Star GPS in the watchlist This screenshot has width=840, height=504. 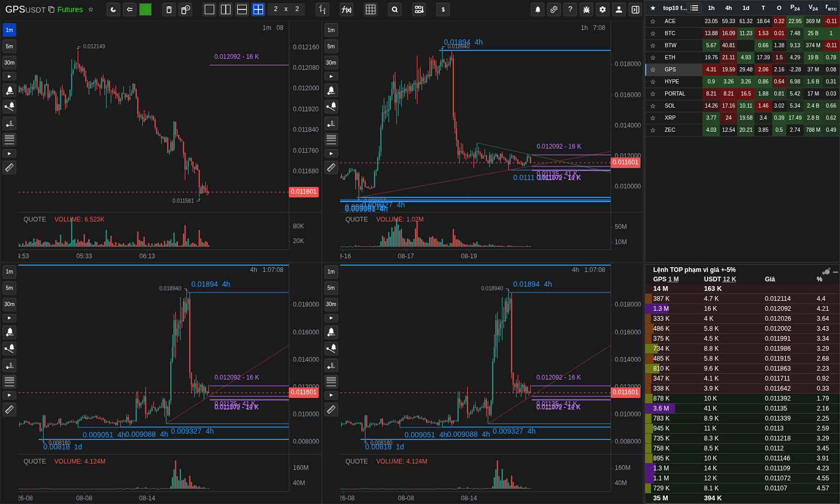tap(653, 70)
